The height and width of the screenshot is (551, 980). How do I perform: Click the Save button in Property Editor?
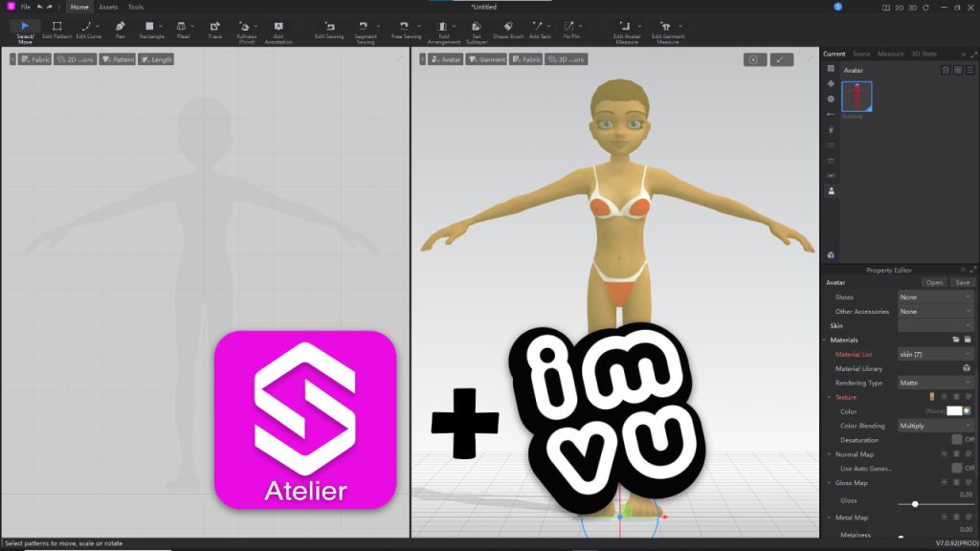[962, 282]
